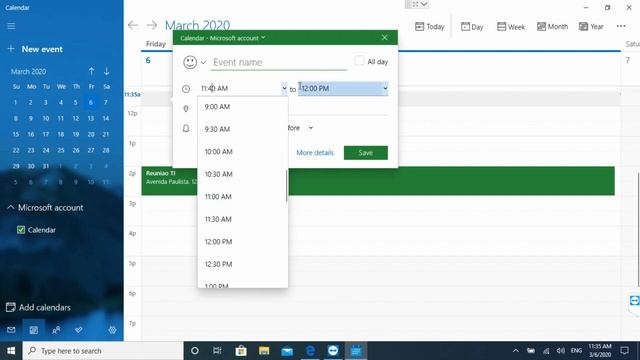Open TeamViewer from taskbar
640x360 pixels.
click(333, 351)
